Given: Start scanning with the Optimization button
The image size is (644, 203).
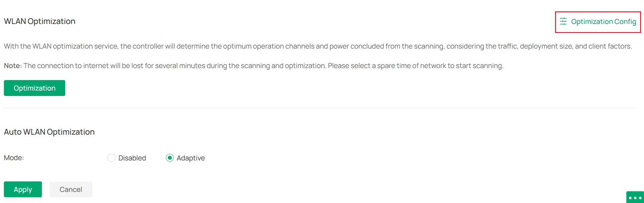Looking at the screenshot, I should (x=34, y=88).
